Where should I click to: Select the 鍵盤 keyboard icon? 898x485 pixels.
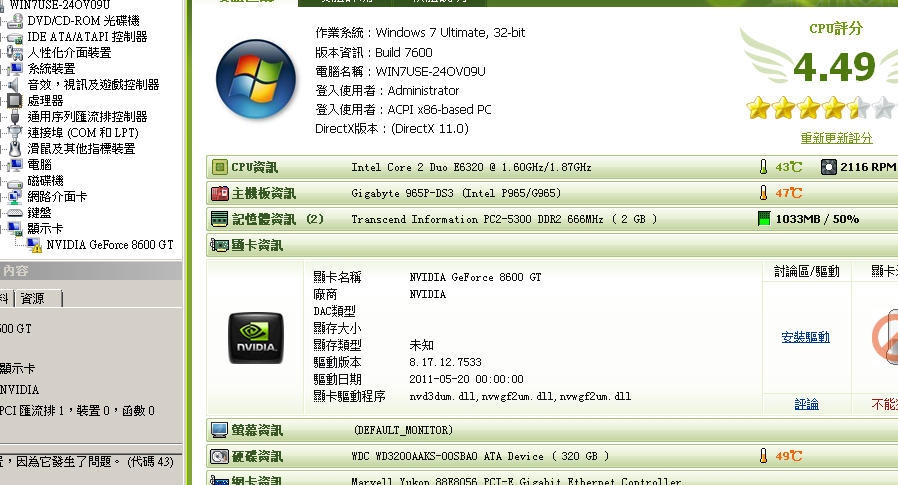(x=15, y=213)
